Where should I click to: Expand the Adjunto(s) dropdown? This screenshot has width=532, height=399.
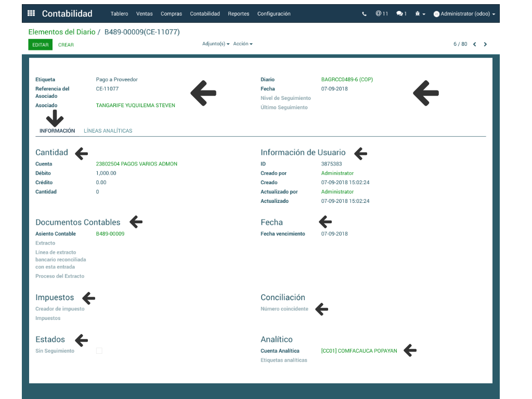[216, 44]
